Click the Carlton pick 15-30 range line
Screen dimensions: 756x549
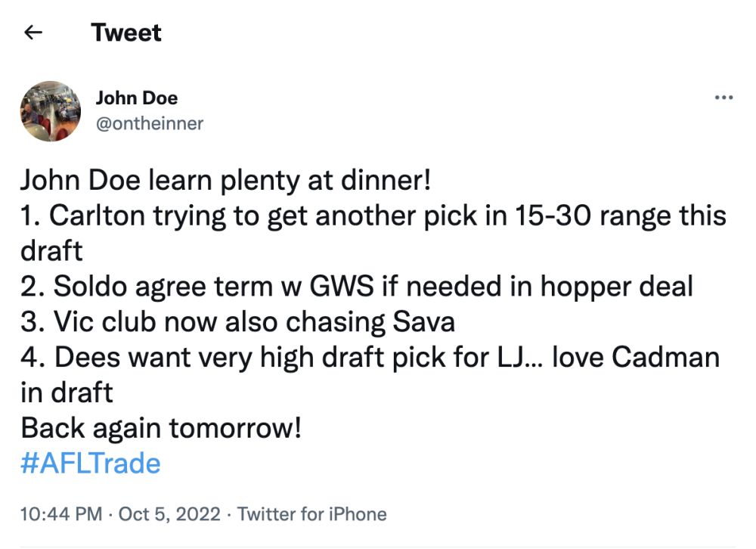click(373, 234)
